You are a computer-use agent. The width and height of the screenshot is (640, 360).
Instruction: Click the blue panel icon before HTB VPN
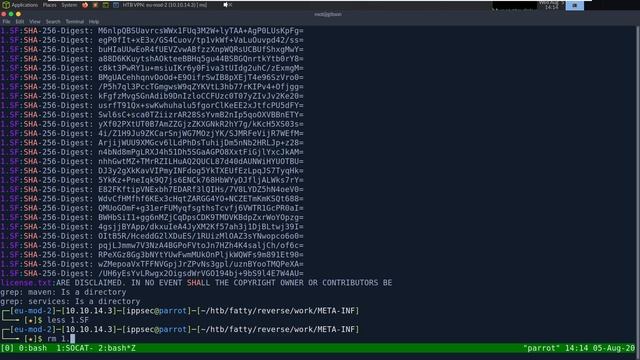click(x=116, y=5)
